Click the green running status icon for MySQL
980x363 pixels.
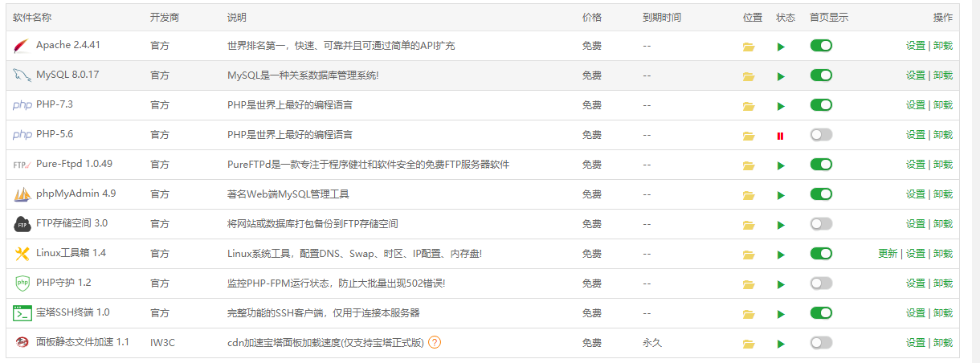(781, 77)
